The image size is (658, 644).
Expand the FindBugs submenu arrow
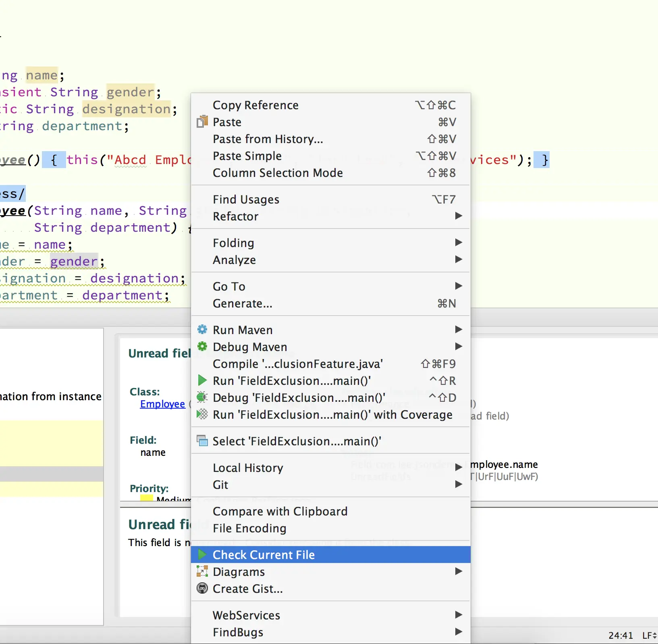click(458, 632)
